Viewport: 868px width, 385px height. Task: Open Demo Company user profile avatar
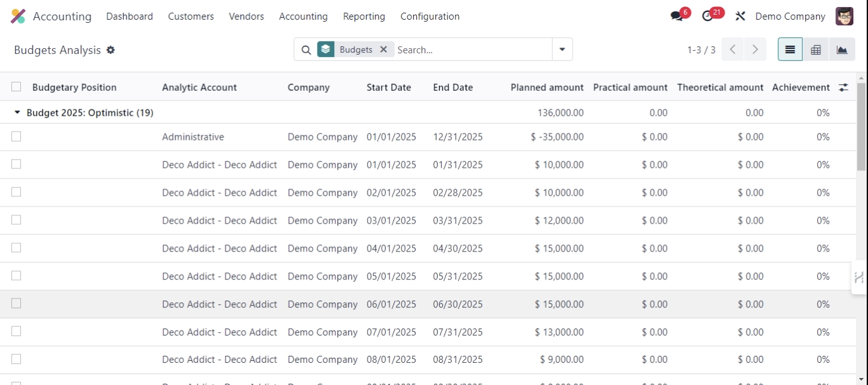844,16
